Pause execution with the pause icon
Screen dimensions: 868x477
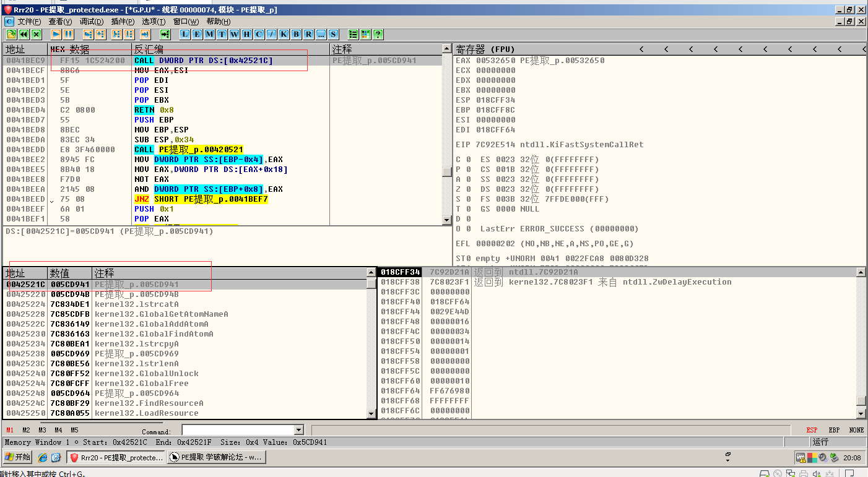68,35
